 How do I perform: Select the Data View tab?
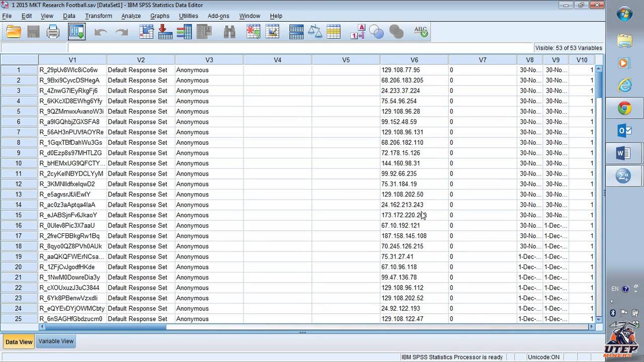point(19,342)
